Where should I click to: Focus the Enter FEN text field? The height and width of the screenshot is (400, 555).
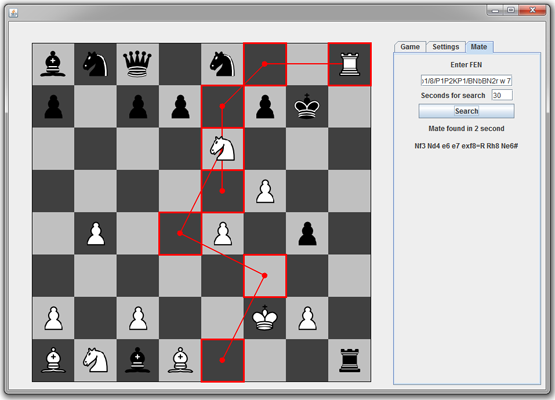(466, 81)
